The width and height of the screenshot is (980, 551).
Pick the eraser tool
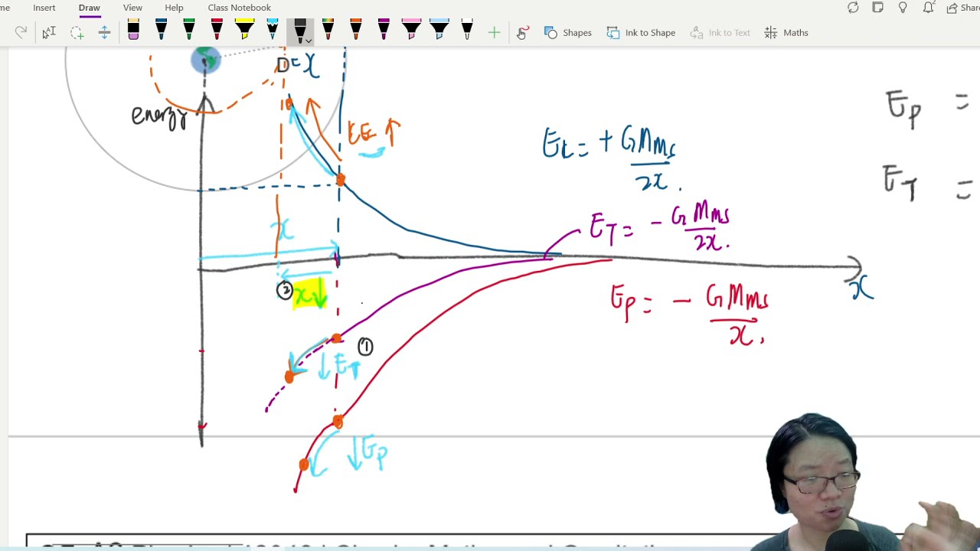coord(133,31)
